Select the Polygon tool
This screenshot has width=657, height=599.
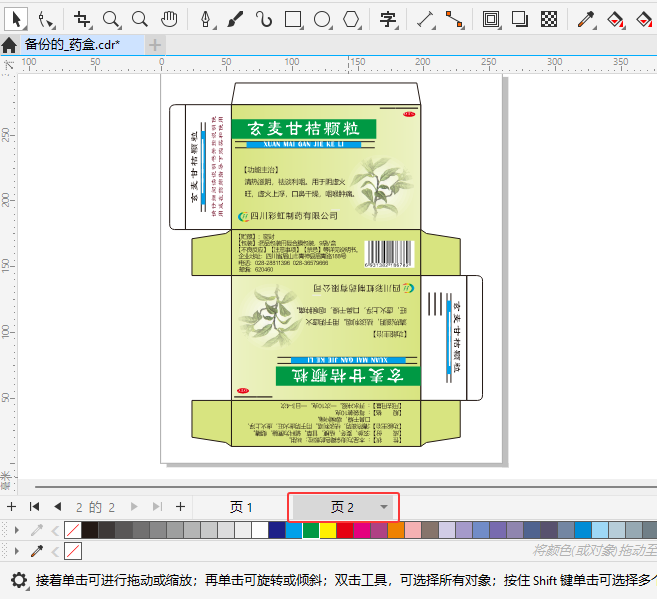point(352,19)
